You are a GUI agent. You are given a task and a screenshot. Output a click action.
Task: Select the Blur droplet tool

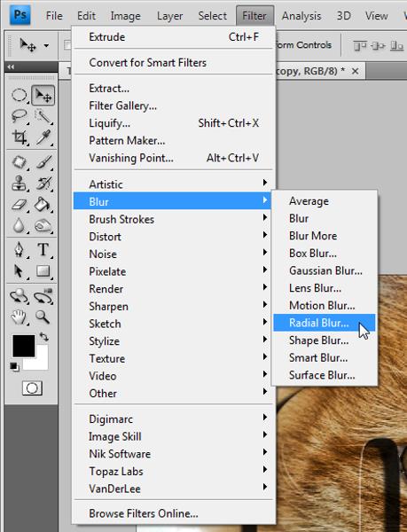click(x=19, y=226)
